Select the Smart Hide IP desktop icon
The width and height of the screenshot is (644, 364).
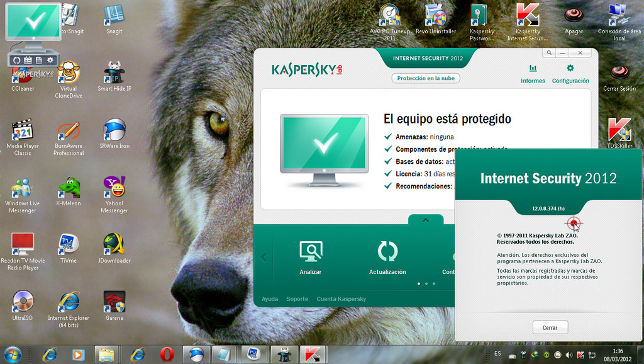114,77
